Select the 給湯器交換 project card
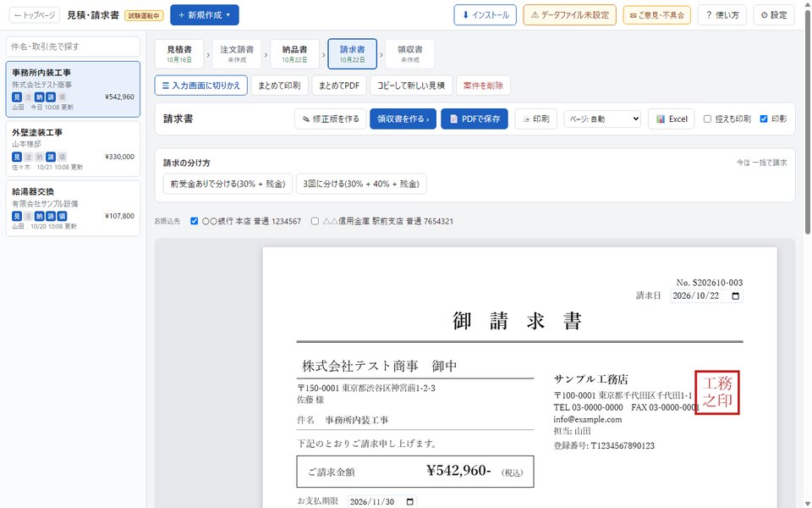The width and height of the screenshot is (812, 508). [x=73, y=208]
